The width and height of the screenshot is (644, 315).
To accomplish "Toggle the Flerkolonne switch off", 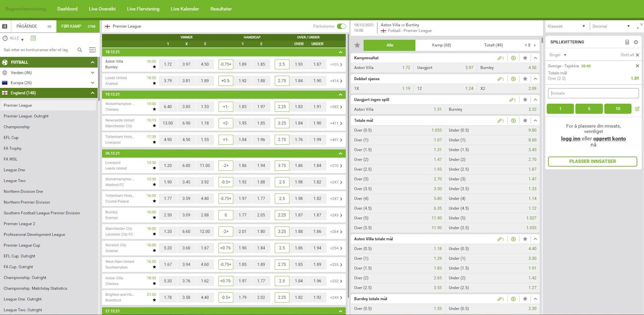I will [341, 27].
